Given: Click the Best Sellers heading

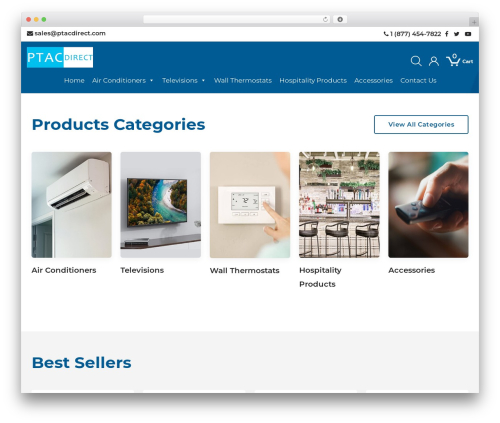Looking at the screenshot, I should pyautogui.click(x=82, y=363).
